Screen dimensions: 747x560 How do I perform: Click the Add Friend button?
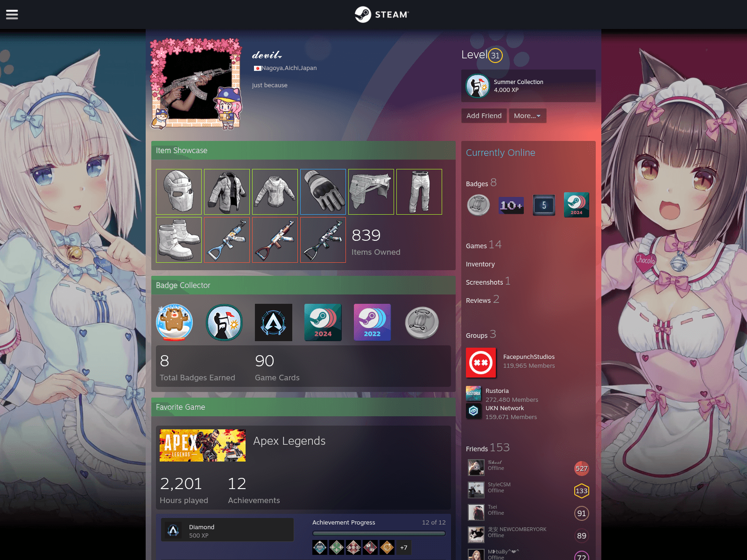coord(484,116)
